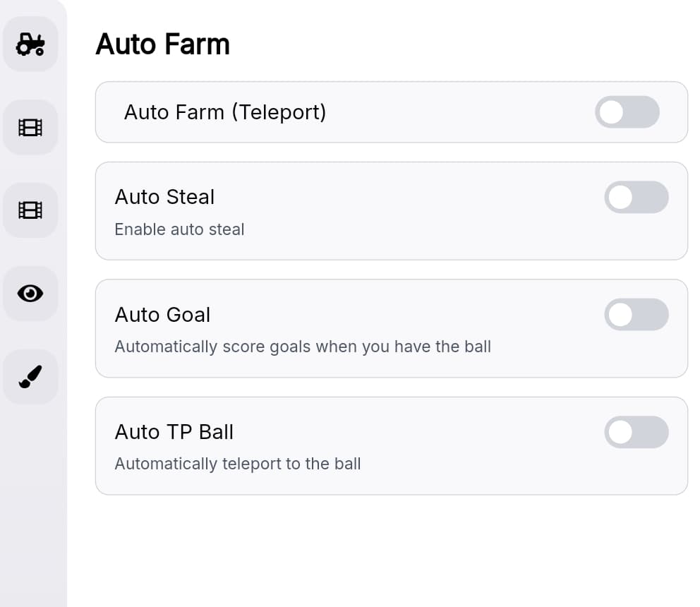Click the "Enable auto steal" description

[x=179, y=229]
